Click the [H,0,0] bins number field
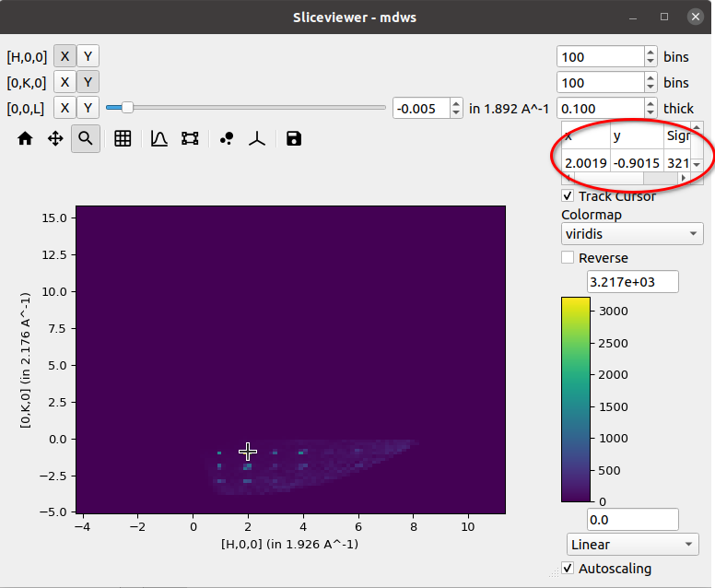This screenshot has height=588, width=715. [x=601, y=56]
